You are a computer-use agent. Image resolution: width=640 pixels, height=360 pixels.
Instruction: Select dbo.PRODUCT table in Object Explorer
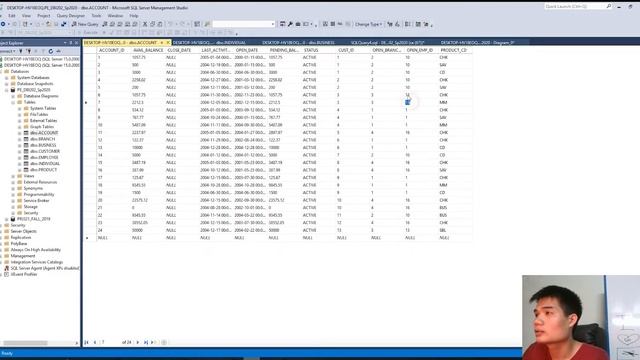pos(44,169)
